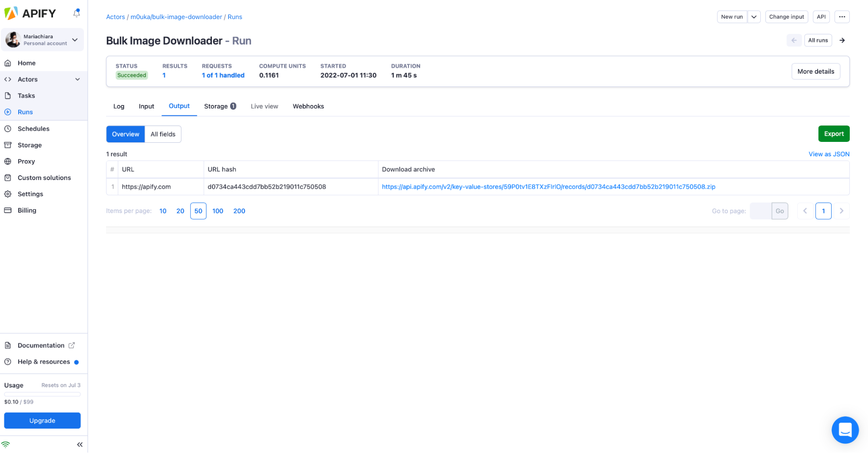
Task: Click the Upgrade button
Action: click(x=42, y=420)
